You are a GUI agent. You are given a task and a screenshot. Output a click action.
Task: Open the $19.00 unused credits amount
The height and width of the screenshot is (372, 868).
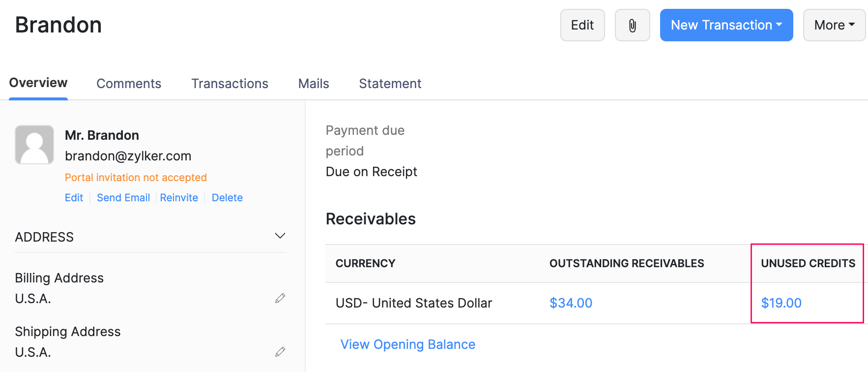[781, 303]
